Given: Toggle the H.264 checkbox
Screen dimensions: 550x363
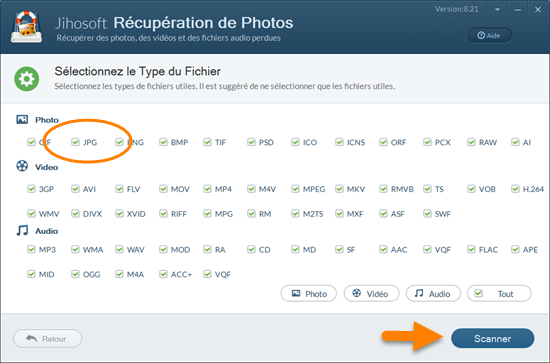Looking at the screenshot, I should click(515, 189).
